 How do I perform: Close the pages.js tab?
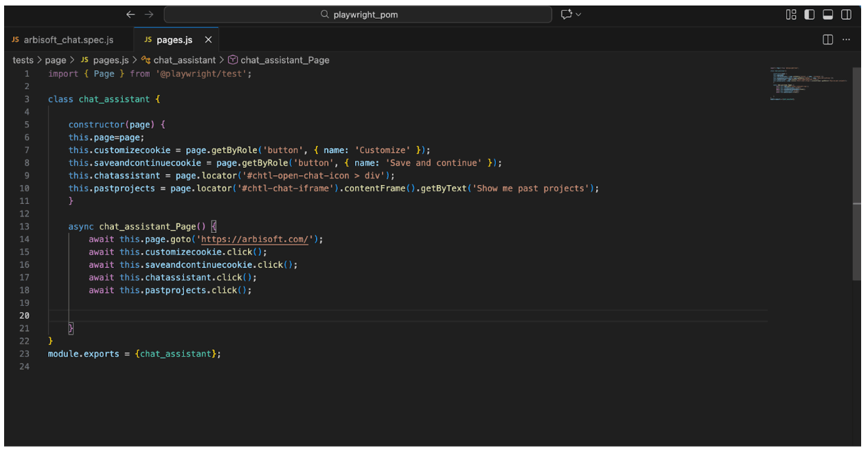pyautogui.click(x=208, y=39)
